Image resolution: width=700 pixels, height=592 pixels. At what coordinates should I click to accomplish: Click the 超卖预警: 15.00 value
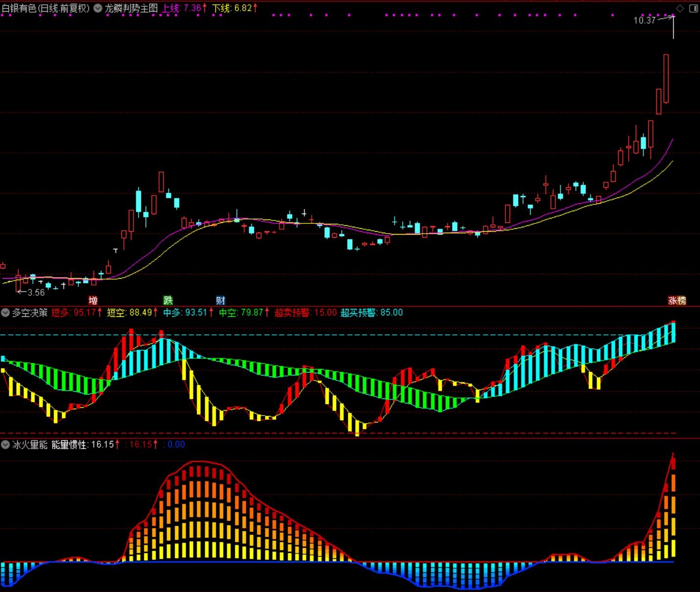[306, 312]
